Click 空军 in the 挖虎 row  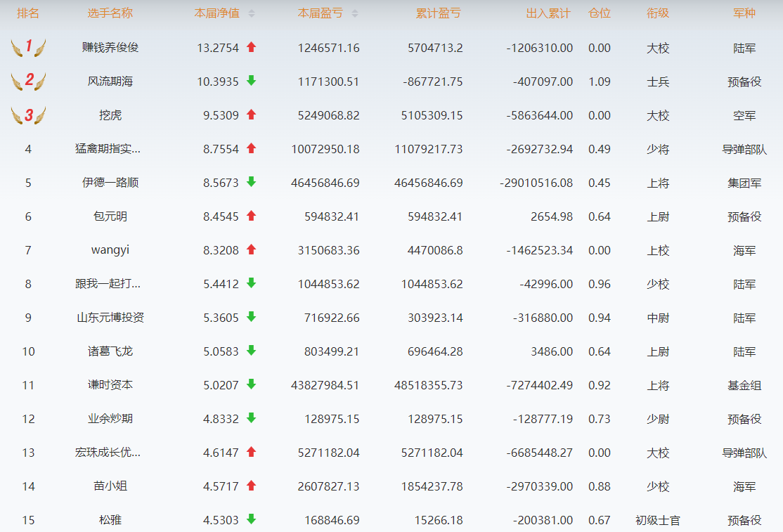point(744,116)
